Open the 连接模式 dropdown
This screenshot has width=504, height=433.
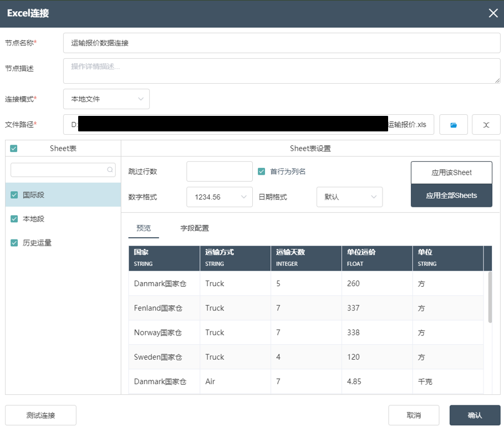pyautogui.click(x=106, y=99)
